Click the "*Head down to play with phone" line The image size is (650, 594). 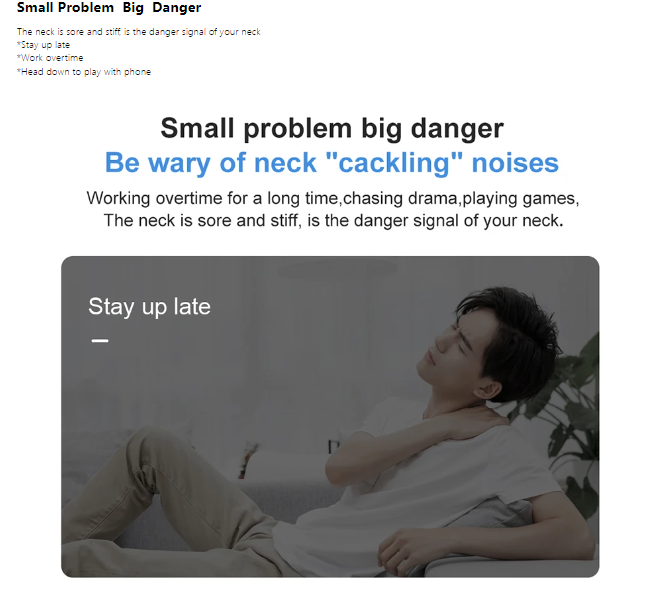[84, 72]
